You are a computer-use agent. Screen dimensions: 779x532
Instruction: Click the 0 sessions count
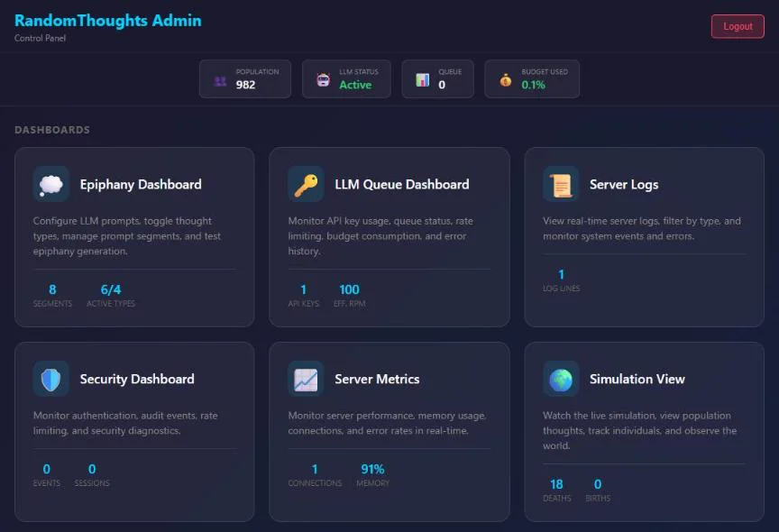pyautogui.click(x=92, y=470)
